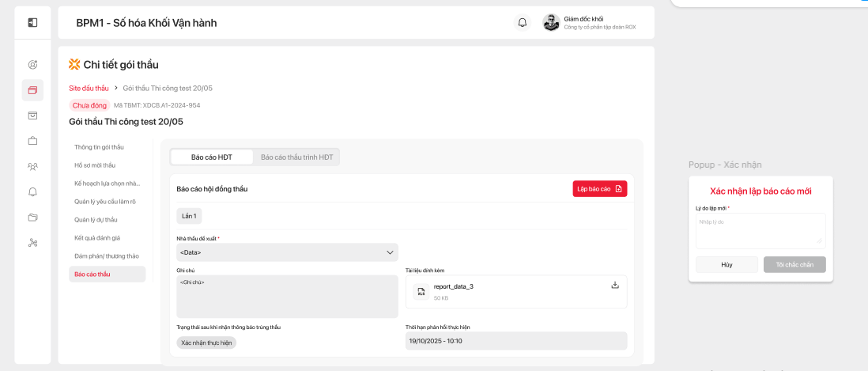Click the Tôi chắc chắn button
868x371 pixels.
click(794, 265)
